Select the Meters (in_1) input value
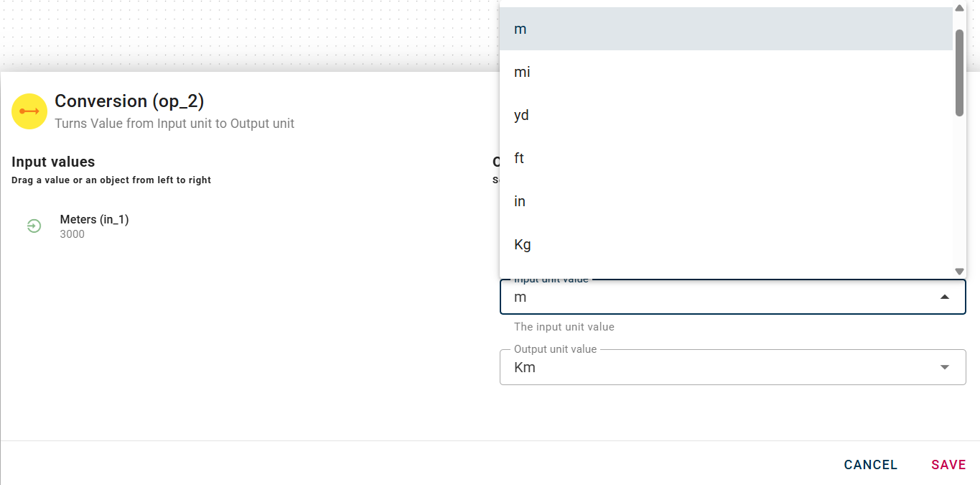This screenshot has width=980, height=485. click(x=94, y=220)
